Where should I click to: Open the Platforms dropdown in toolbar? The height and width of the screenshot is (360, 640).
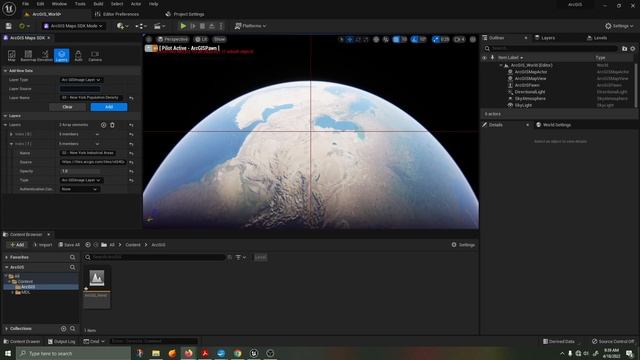pos(250,26)
